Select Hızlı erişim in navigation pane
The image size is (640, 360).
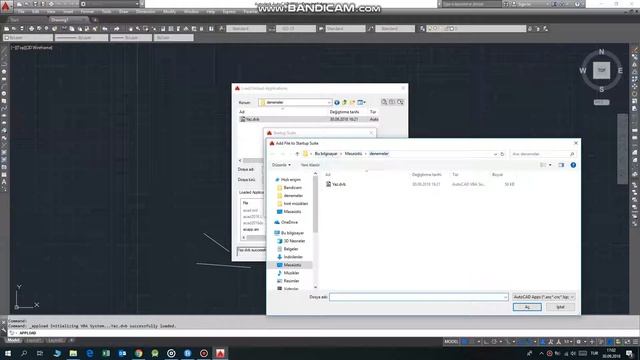tap(291, 180)
